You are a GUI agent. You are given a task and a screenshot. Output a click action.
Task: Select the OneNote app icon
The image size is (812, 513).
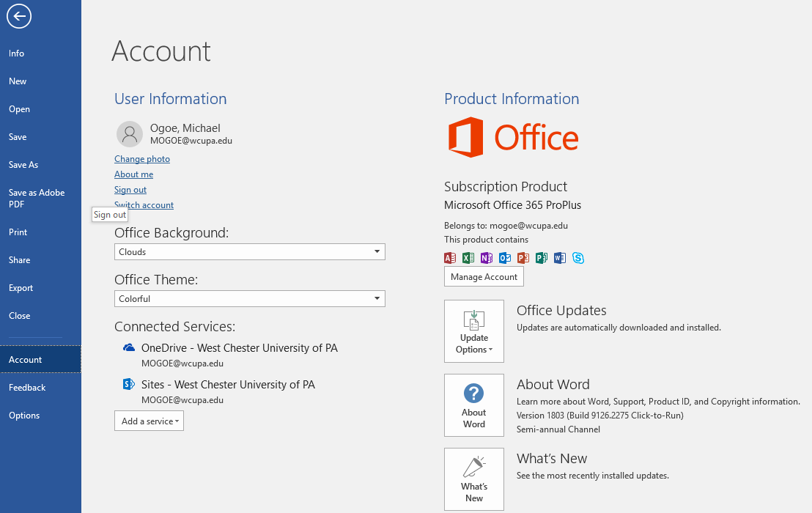[486, 258]
